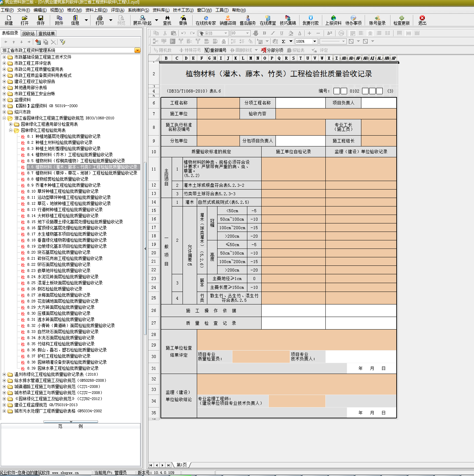Screen dimensions: 474x476
Task: Expand the 监理资料 folder
Action: (4, 100)
